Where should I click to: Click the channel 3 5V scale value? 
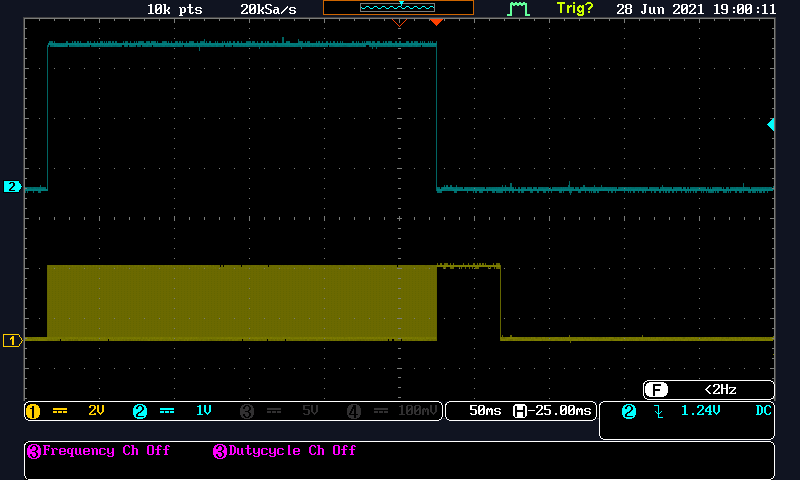(310, 411)
